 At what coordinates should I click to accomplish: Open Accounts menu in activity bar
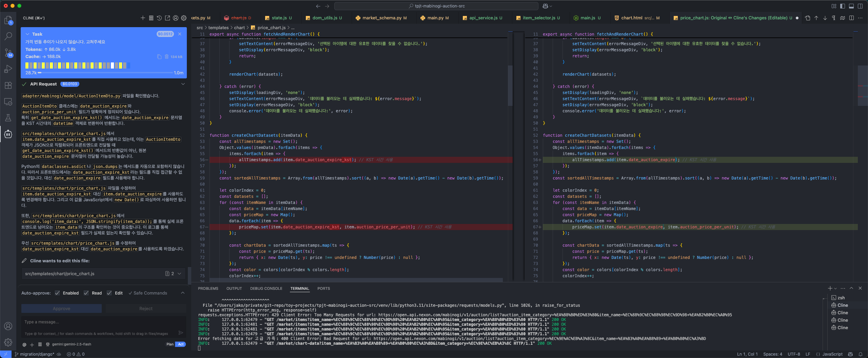click(8, 326)
